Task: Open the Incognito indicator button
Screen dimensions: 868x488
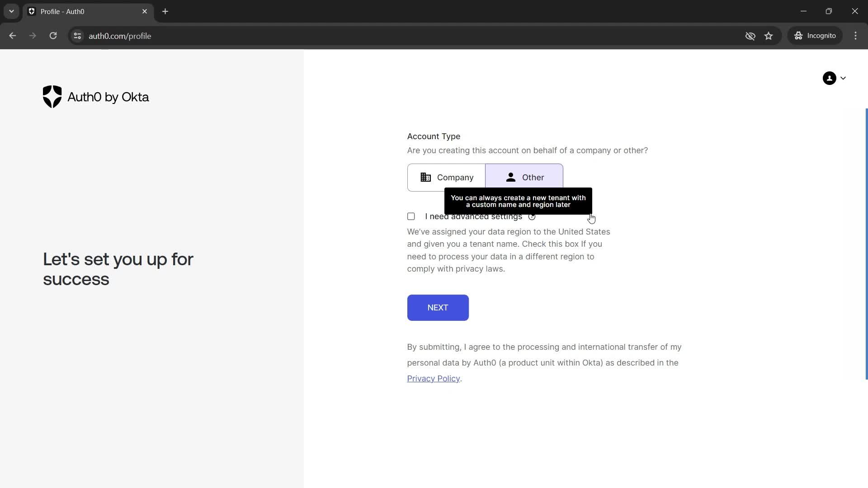Action: (815, 36)
